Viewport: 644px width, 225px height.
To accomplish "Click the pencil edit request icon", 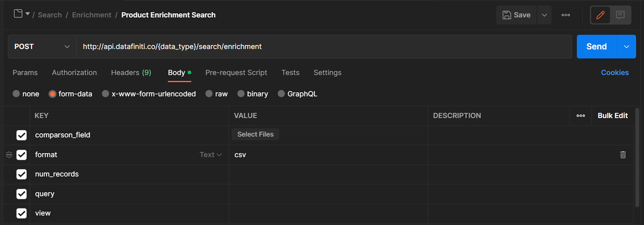I will [x=600, y=15].
